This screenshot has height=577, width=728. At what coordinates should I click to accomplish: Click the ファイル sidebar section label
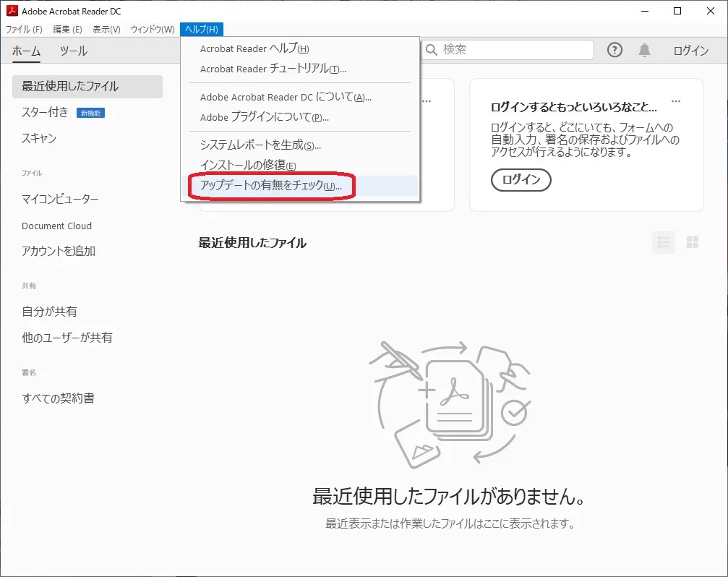(32, 173)
